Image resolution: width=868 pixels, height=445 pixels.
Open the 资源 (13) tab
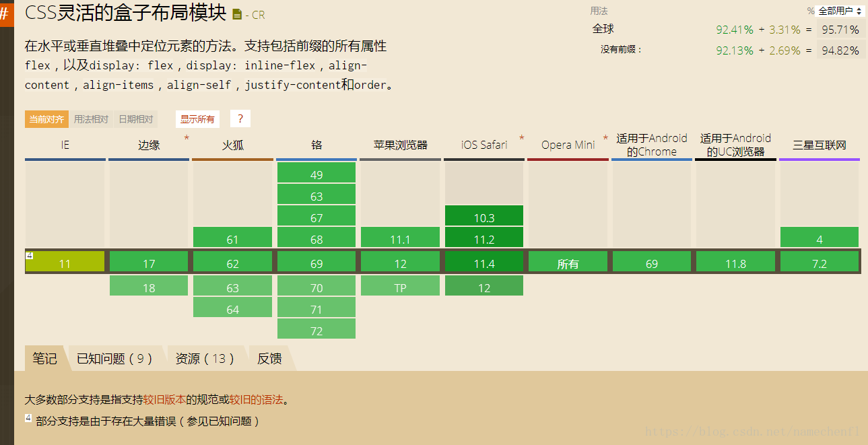coord(205,358)
